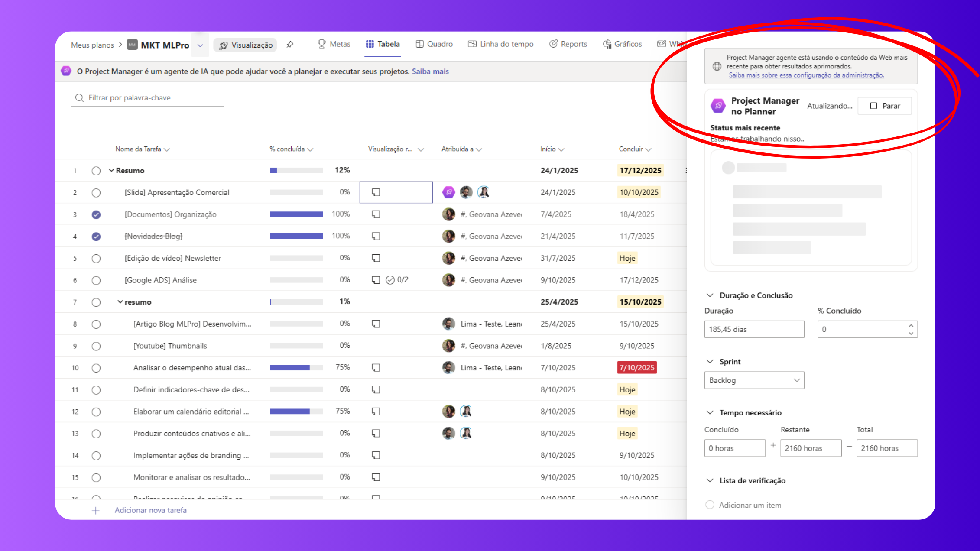
Task: Open the note icon for the Newsletter task
Action: 376,258
